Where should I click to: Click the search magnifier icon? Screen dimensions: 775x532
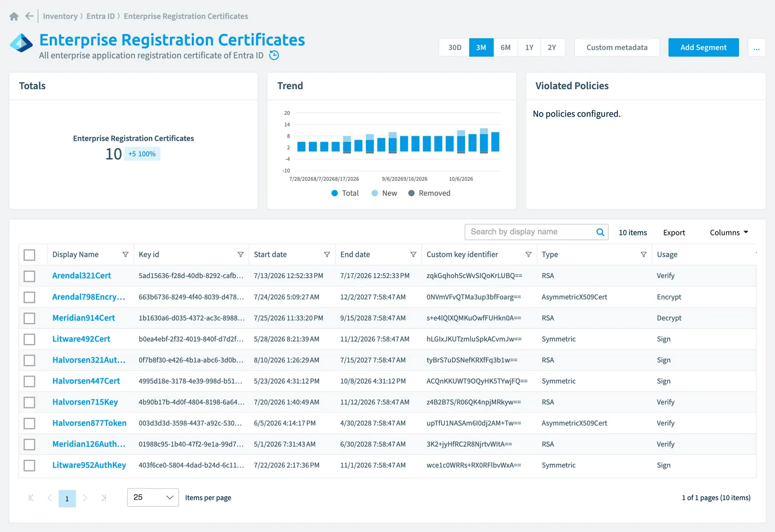600,232
